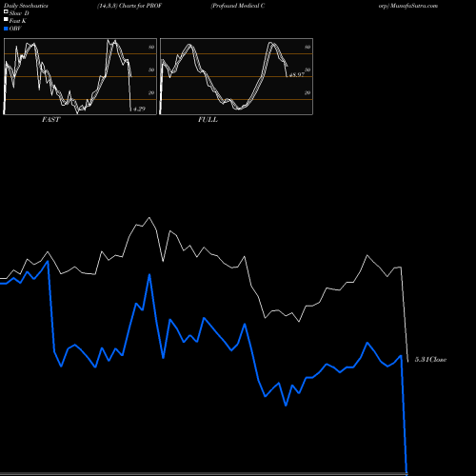Viewport: 476px width, 476px height.
Task: Click the Daily Stochastics title text
Action: 26,6
